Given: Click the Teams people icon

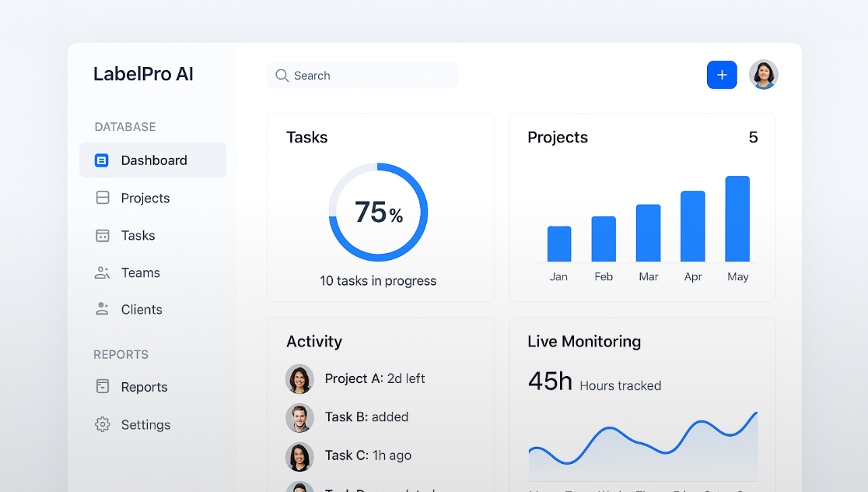Looking at the screenshot, I should (x=102, y=272).
